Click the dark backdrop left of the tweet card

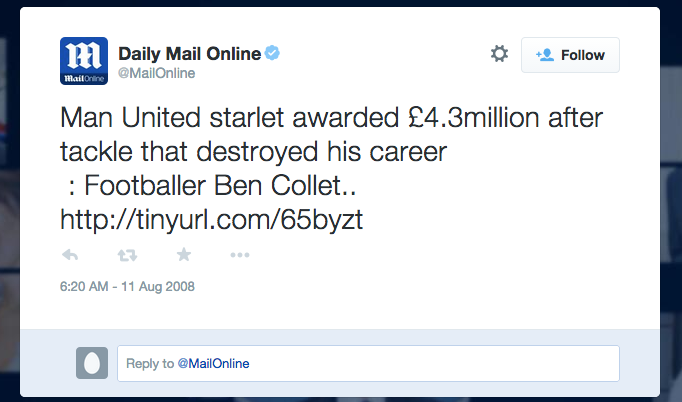[10, 200]
